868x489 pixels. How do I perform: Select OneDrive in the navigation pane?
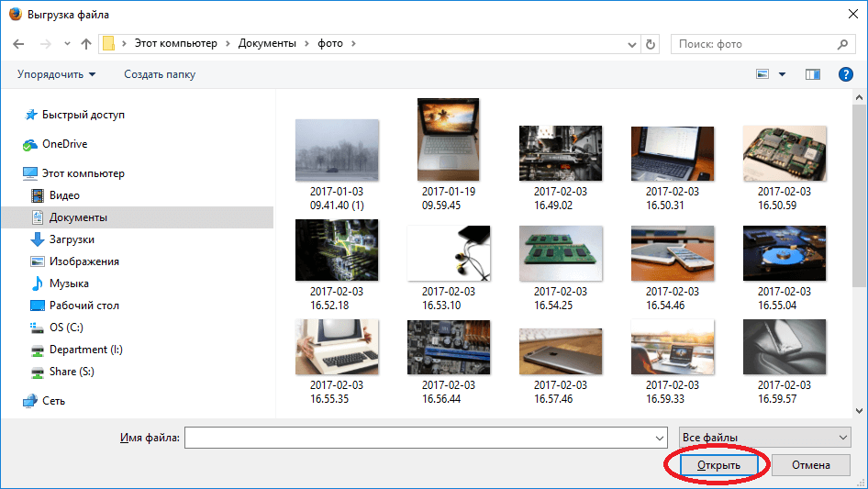pos(64,144)
